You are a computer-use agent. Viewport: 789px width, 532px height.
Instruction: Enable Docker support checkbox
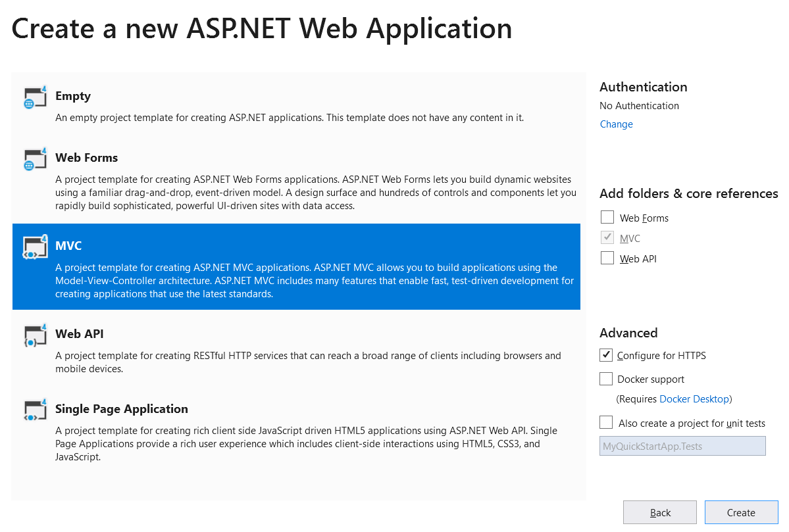pyautogui.click(x=606, y=379)
